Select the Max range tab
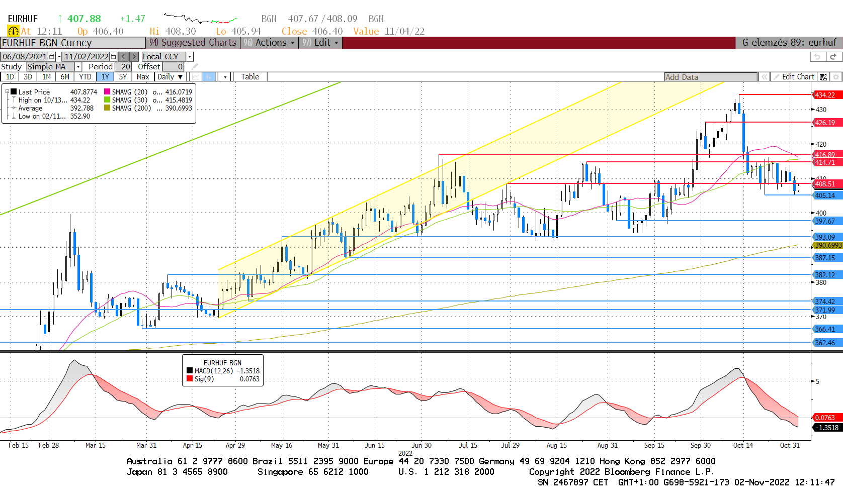This screenshot has height=504, width=843. pos(143,77)
